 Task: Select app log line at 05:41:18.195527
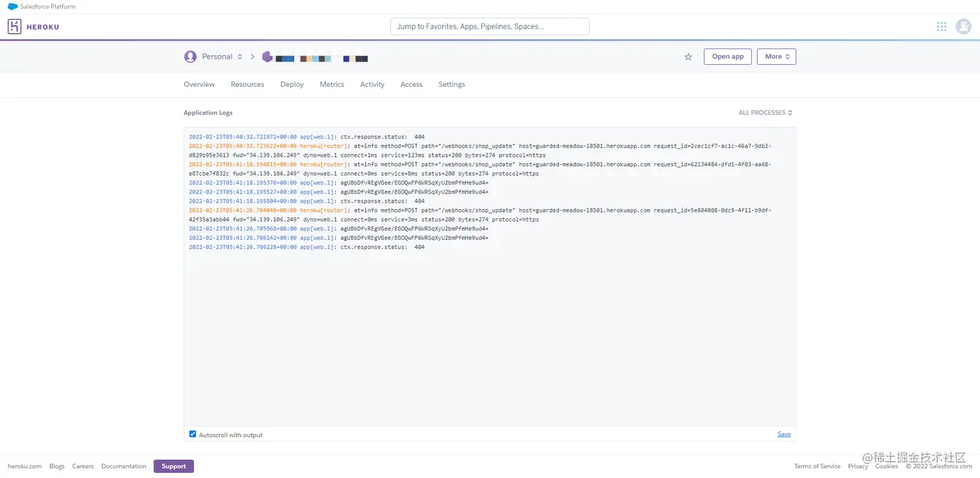338,192
